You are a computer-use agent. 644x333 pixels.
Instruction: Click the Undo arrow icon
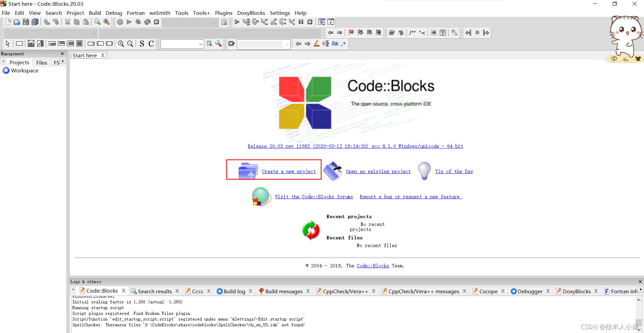click(x=47, y=22)
